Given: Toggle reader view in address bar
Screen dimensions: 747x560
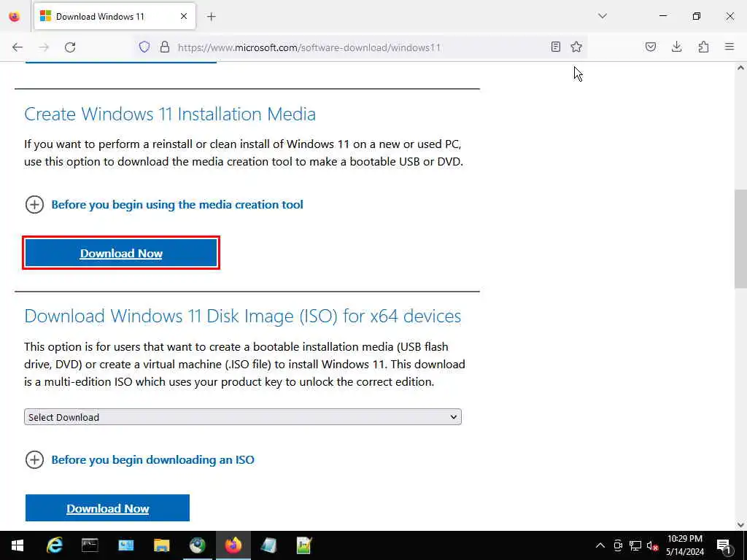Looking at the screenshot, I should click(555, 47).
